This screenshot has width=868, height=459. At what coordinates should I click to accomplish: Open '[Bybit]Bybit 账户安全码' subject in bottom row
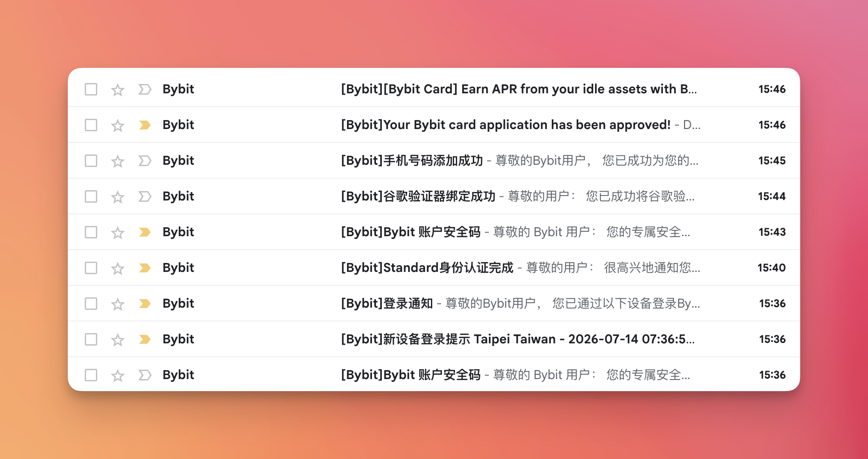411,375
